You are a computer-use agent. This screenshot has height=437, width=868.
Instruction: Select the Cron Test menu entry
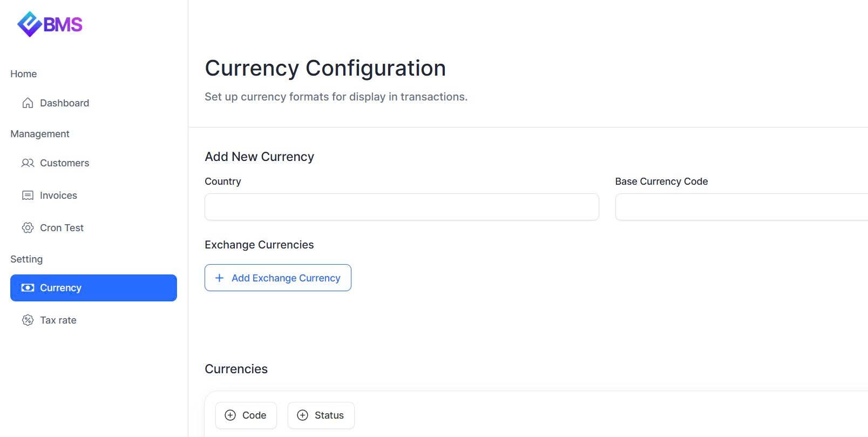(62, 228)
